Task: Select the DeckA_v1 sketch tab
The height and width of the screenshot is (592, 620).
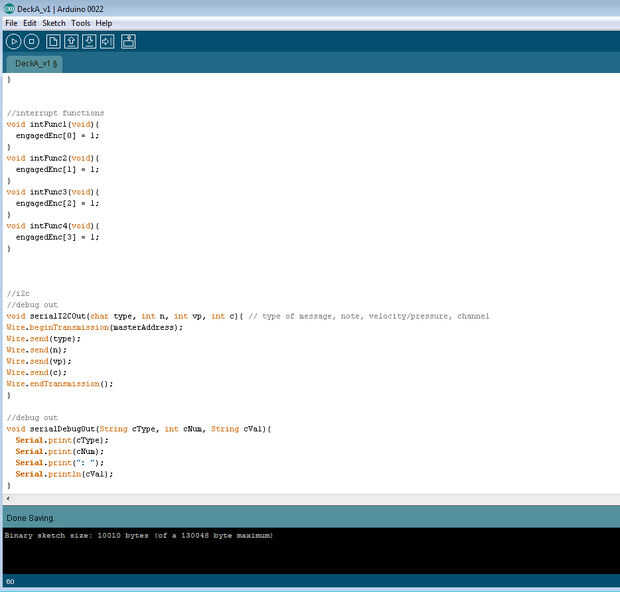Action: coord(36,63)
